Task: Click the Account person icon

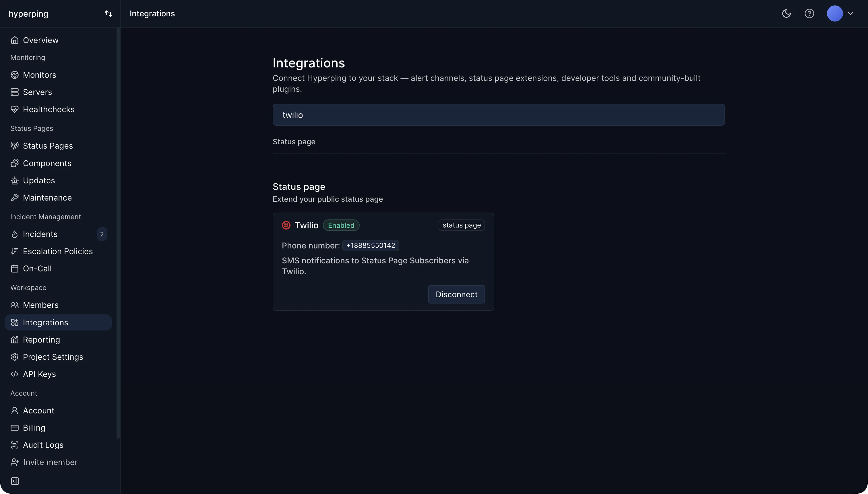Action: click(x=14, y=411)
